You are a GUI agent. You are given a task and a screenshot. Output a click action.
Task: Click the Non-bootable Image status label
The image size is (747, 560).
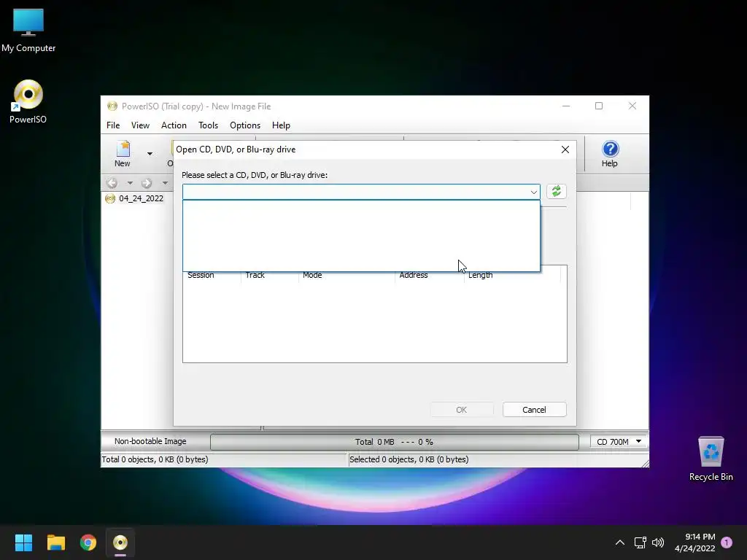(x=150, y=441)
